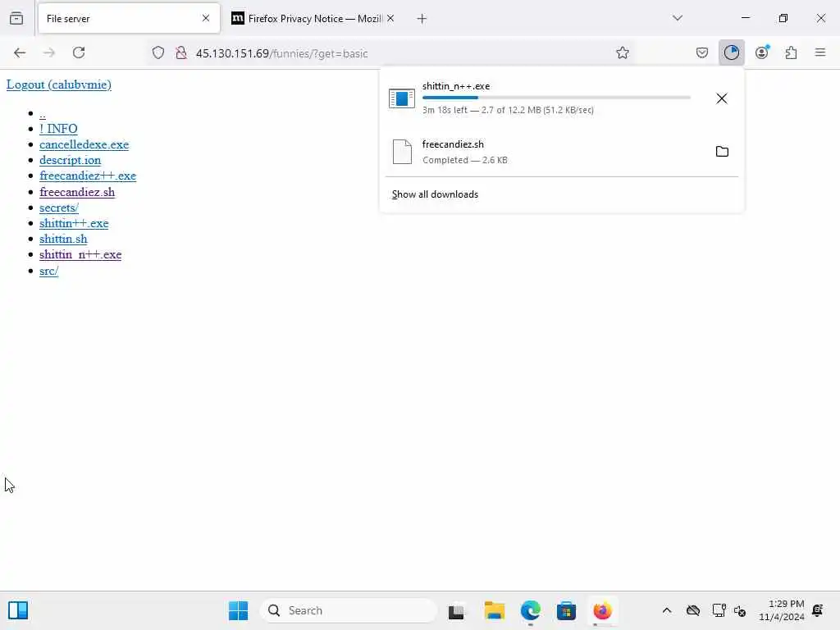Reload the current page

pyautogui.click(x=79, y=52)
